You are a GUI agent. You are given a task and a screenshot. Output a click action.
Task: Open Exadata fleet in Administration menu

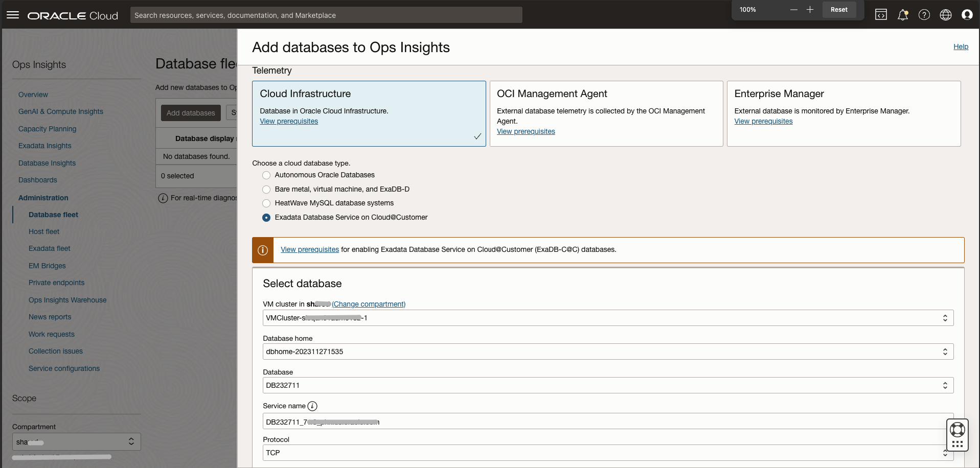pyautogui.click(x=50, y=248)
